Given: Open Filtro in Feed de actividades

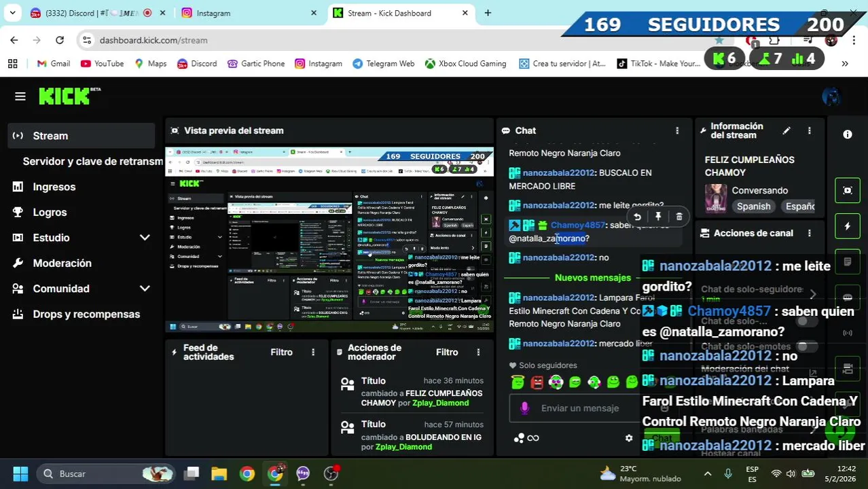Looking at the screenshot, I should coord(281,352).
